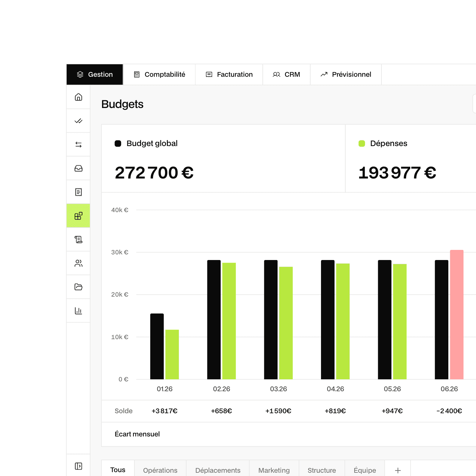The width and height of the screenshot is (476, 476).
Task: Click the green Dépenses legend swatch
Action: (362, 143)
